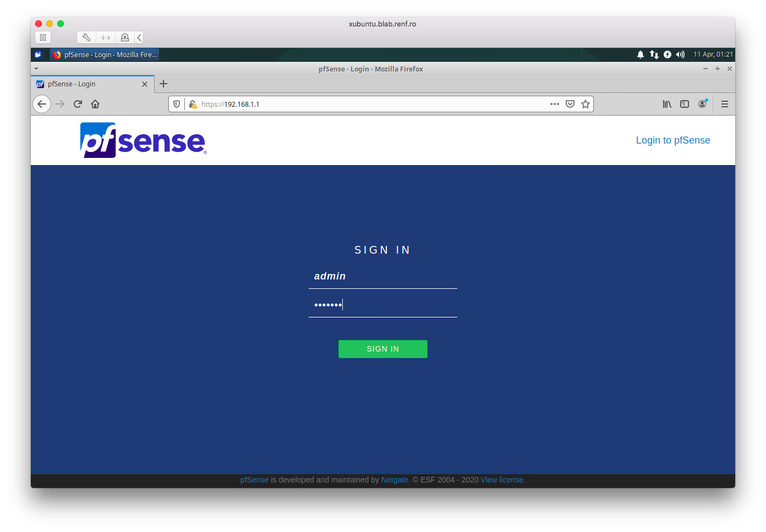Open the volume speaker tray icon
766x532 pixels.
[x=681, y=54]
